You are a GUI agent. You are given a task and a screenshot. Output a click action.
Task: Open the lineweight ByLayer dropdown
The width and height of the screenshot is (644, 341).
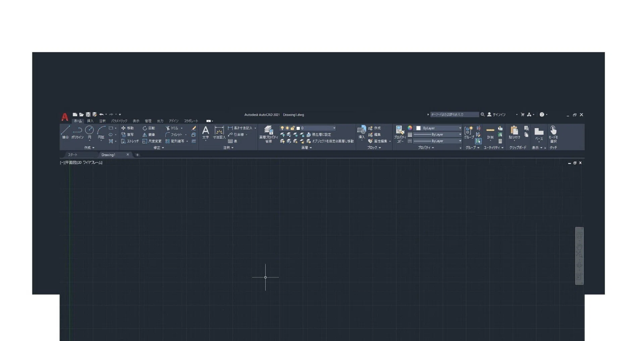click(x=438, y=134)
